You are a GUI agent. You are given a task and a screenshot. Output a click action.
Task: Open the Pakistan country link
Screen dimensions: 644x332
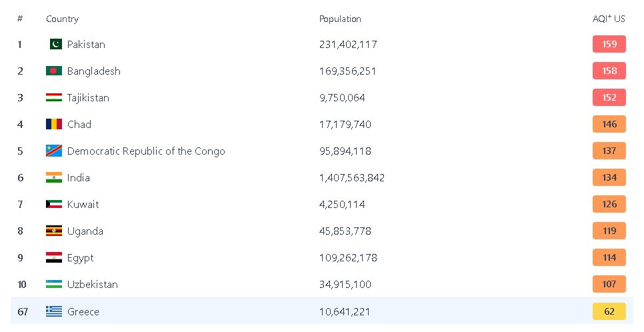pos(86,45)
